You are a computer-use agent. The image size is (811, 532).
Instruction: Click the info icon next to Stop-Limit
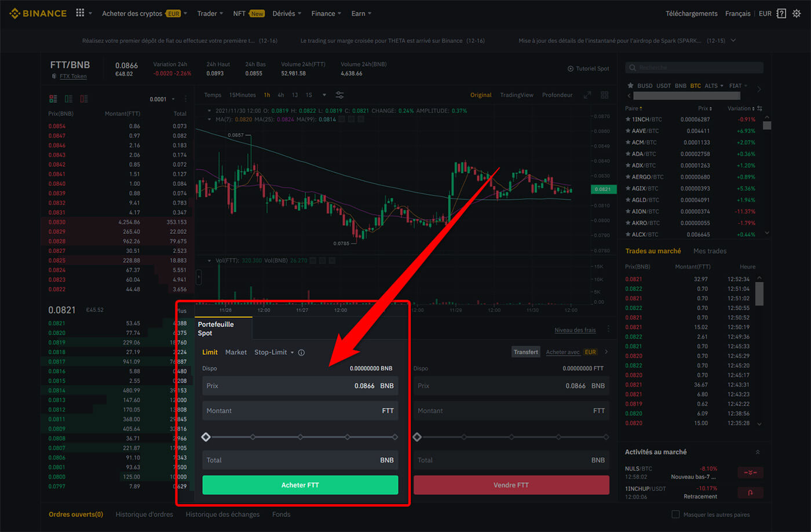coord(301,353)
